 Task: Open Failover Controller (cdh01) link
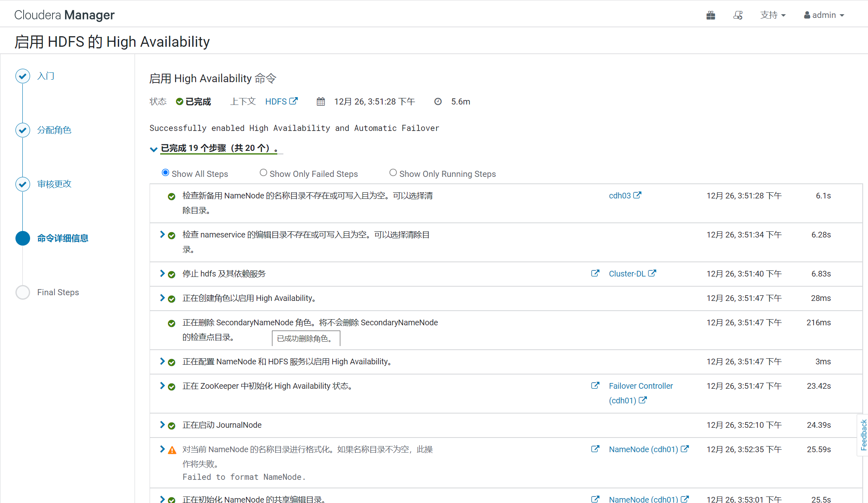640,386
